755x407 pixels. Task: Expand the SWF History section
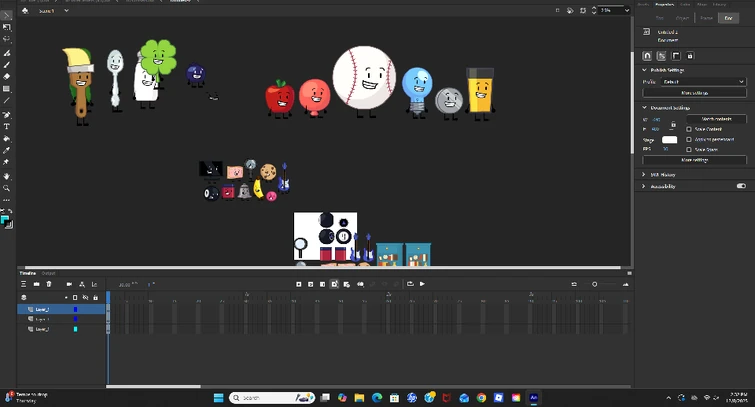tap(644, 174)
